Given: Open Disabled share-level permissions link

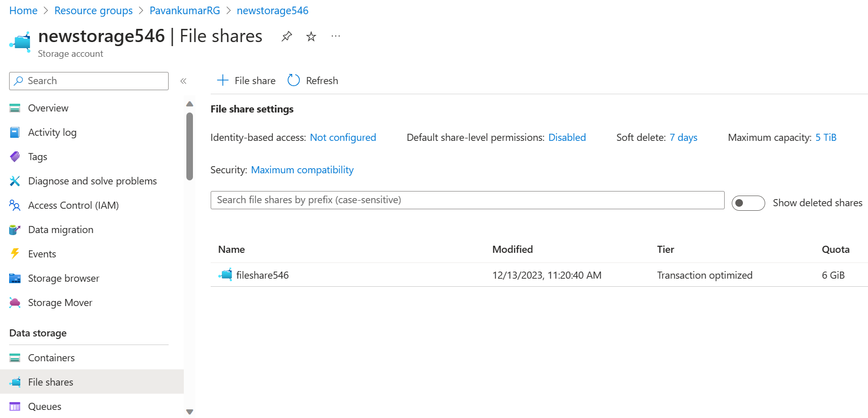Looking at the screenshot, I should point(567,137).
